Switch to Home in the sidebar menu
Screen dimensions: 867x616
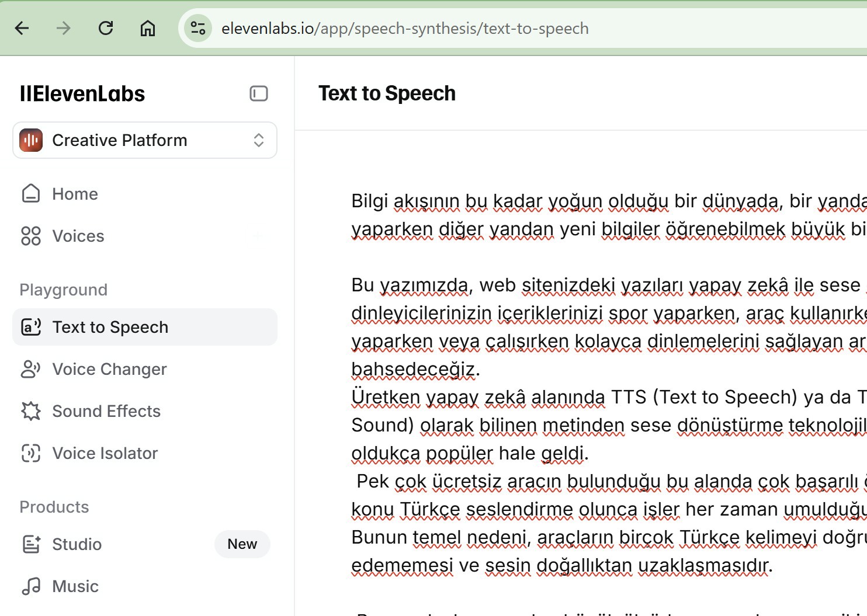click(x=75, y=193)
